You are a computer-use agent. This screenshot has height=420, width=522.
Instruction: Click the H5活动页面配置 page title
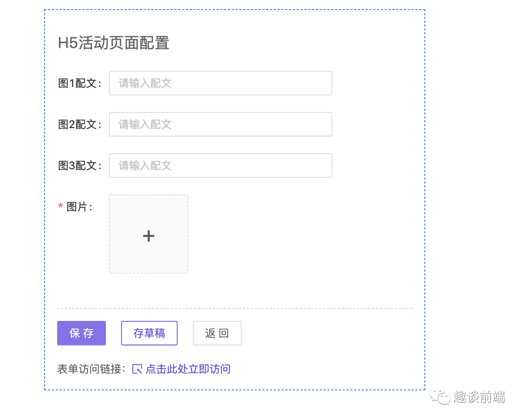[x=114, y=43]
